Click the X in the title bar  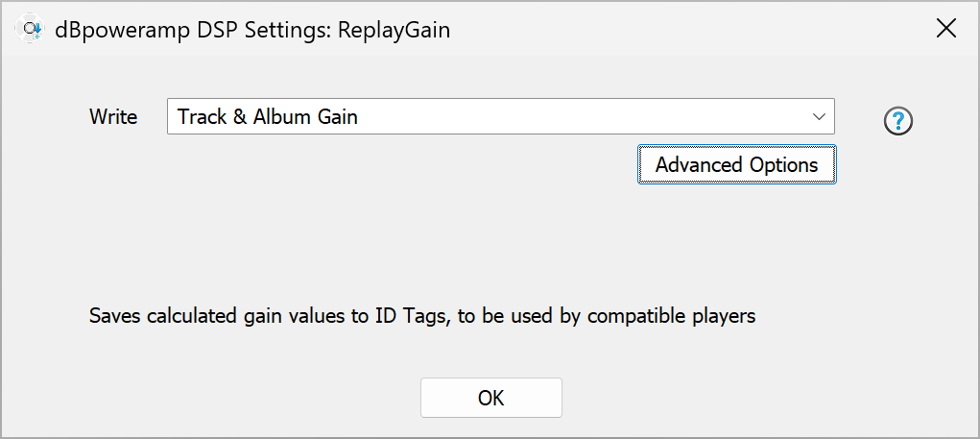click(x=946, y=29)
